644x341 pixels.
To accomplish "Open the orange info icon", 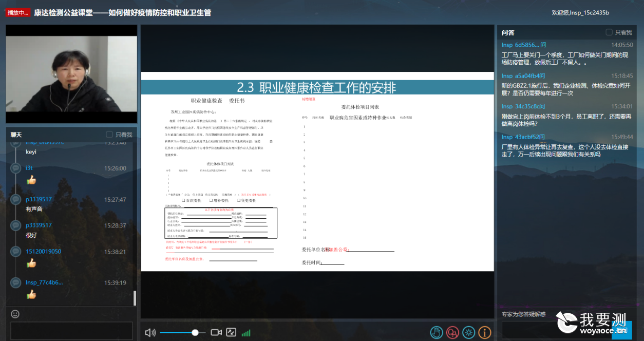I will pos(484,332).
